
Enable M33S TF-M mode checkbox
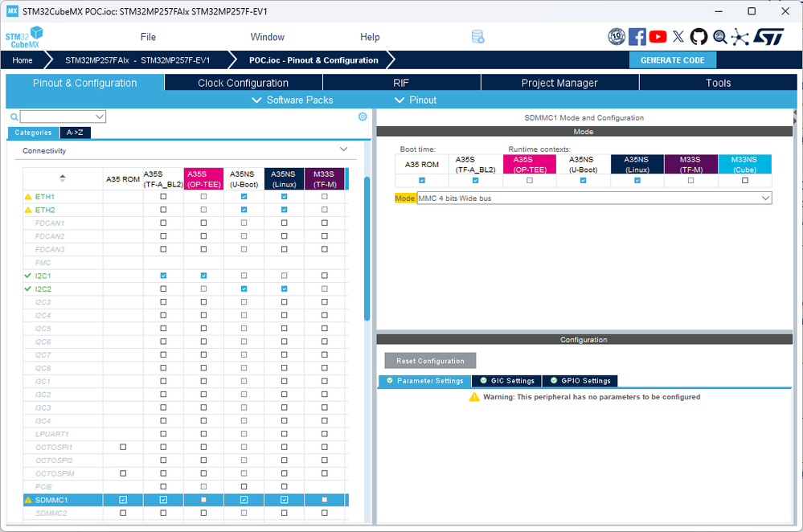click(x=690, y=180)
